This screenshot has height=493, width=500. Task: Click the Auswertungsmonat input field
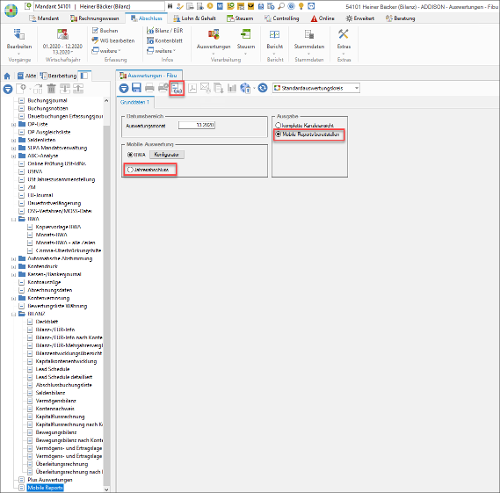click(196, 125)
